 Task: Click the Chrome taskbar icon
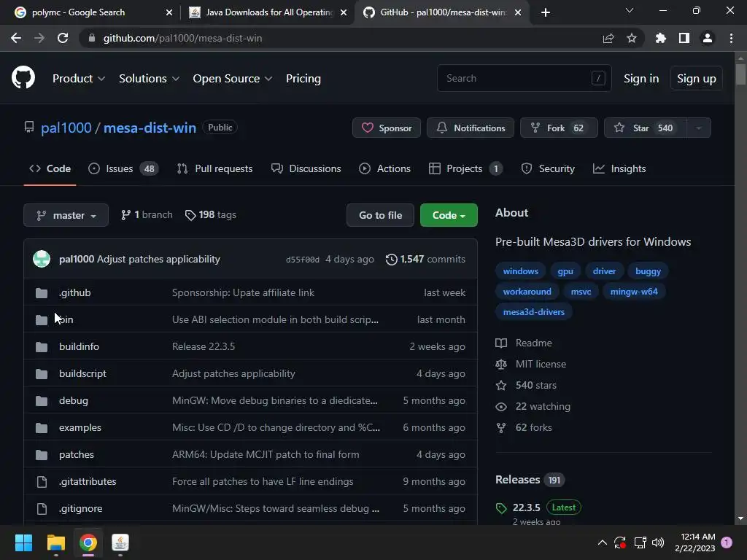(88, 542)
